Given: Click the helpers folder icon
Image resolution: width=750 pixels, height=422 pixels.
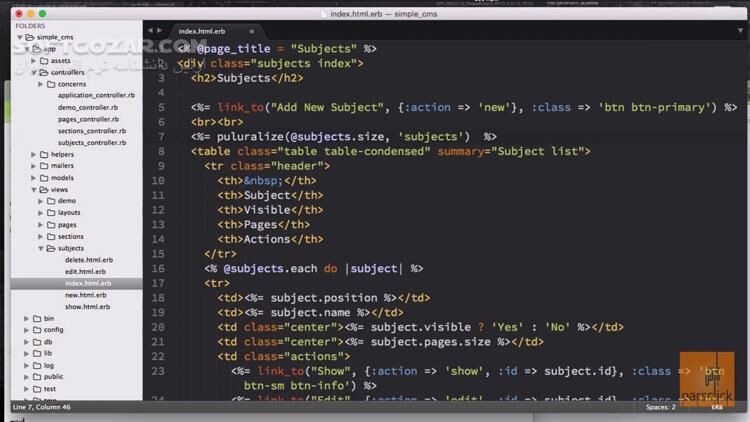Looking at the screenshot, I should click(x=44, y=155).
